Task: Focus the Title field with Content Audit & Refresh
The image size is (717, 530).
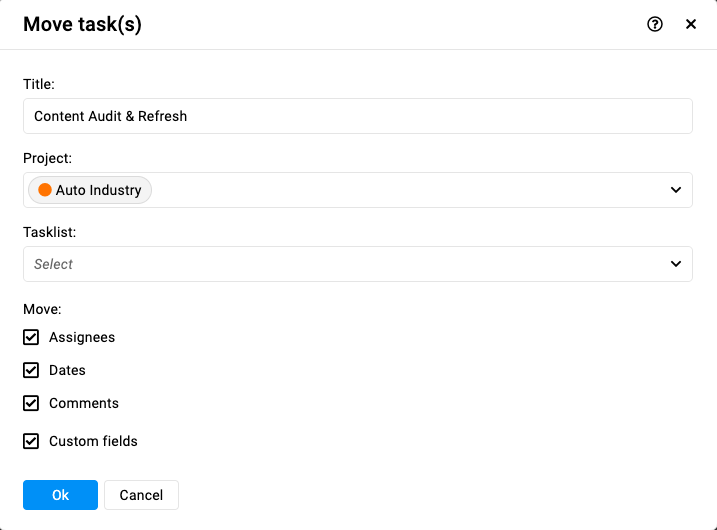Action: 358,116
